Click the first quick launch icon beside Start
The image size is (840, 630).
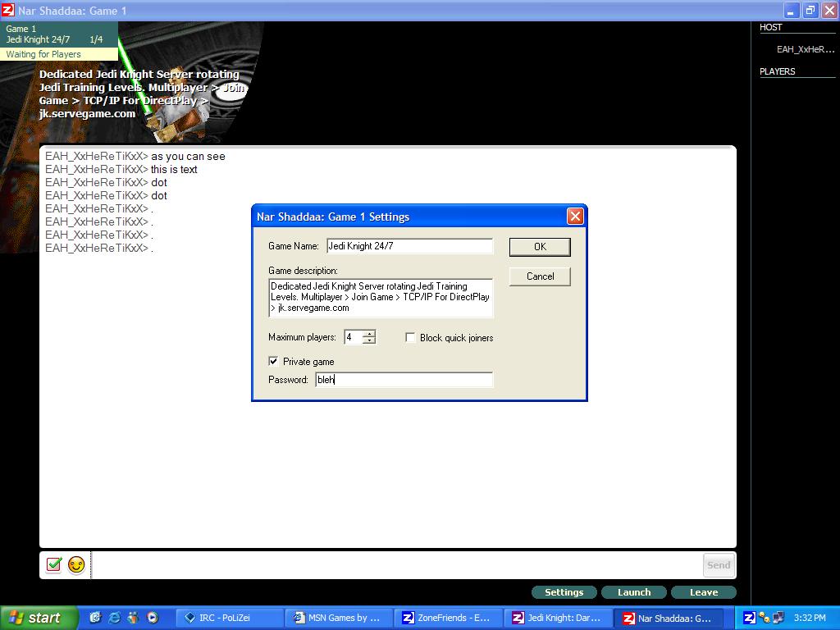click(95, 618)
